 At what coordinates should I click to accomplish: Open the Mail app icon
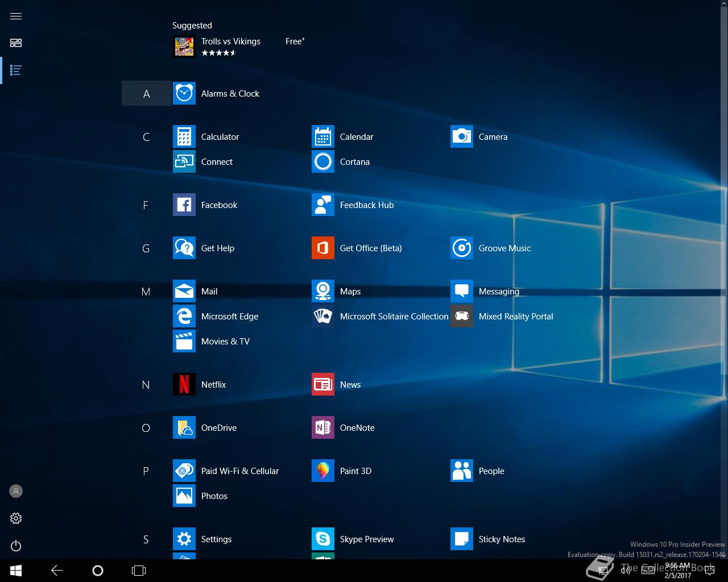184,291
